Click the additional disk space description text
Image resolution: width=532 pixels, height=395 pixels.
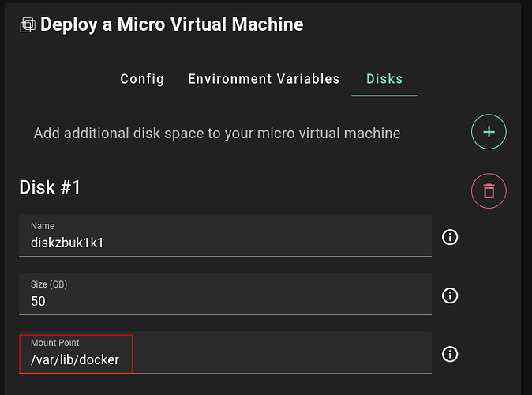pyautogui.click(x=217, y=134)
